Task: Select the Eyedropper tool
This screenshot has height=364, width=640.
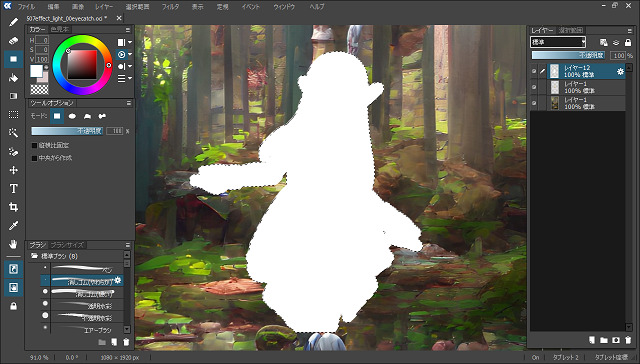Action: coord(13,226)
